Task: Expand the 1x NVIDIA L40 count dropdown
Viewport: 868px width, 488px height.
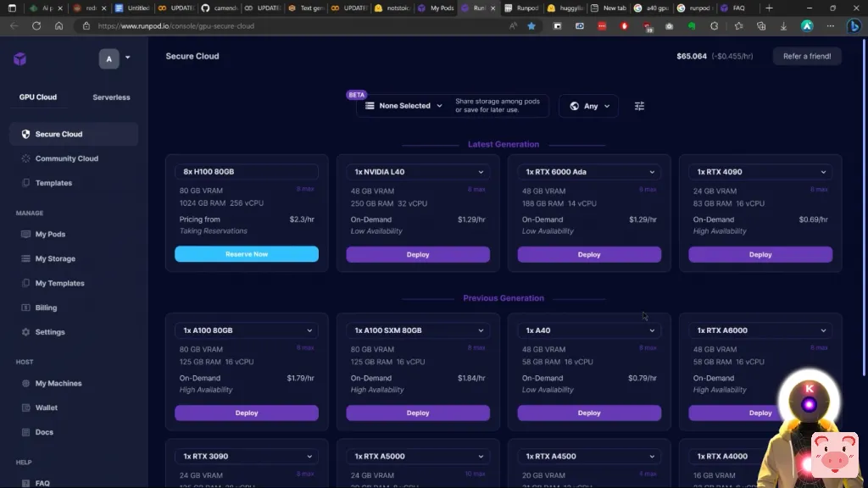Action: pos(418,171)
